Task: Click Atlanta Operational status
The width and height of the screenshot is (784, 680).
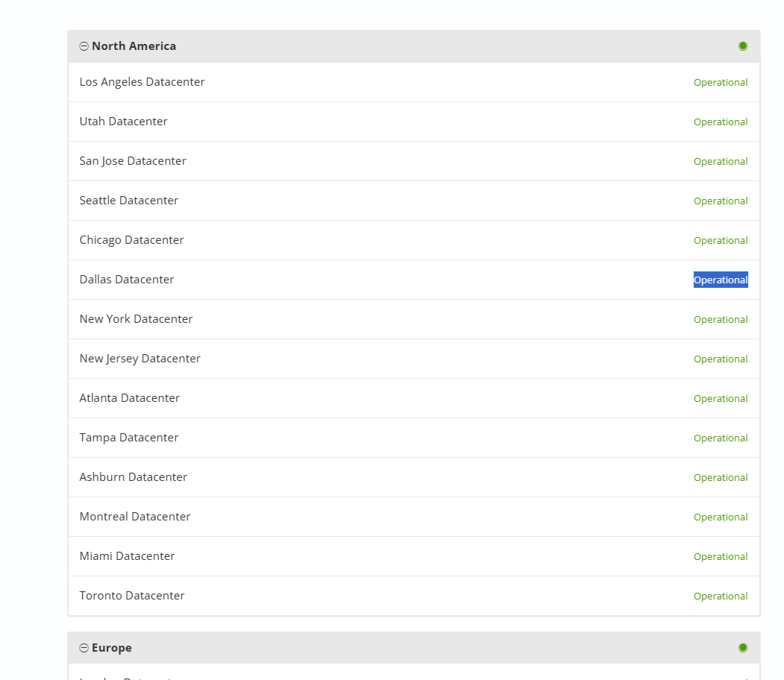Action: [x=721, y=398]
